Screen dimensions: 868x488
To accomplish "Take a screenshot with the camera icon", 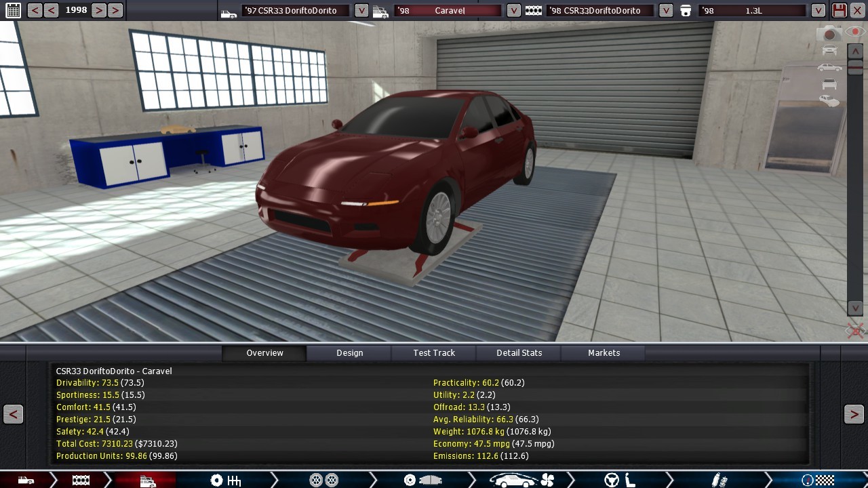I will [829, 33].
